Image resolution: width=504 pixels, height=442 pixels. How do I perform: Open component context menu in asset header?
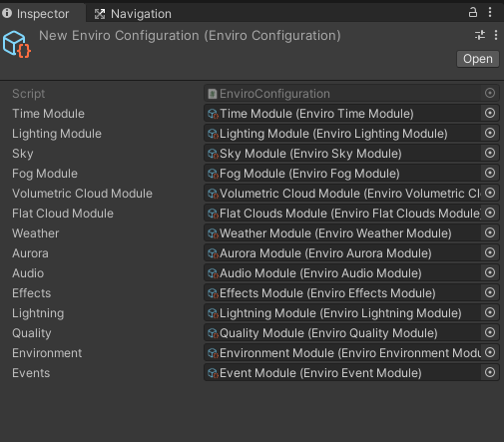coord(496,35)
